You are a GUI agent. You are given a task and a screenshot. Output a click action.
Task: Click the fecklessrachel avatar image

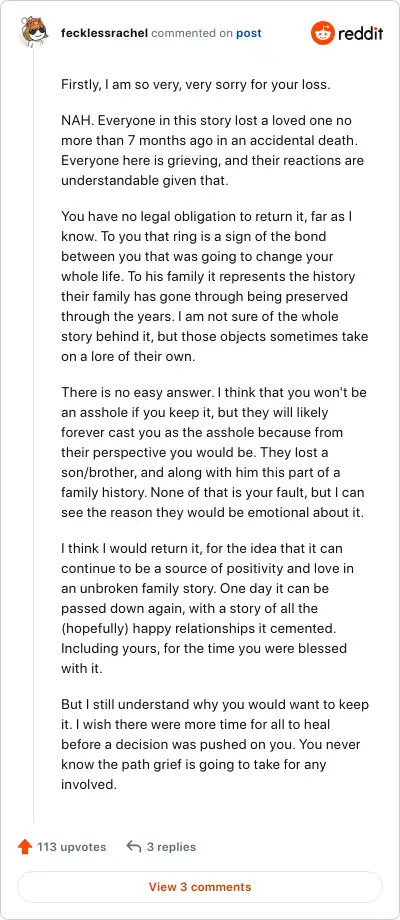click(x=33, y=33)
